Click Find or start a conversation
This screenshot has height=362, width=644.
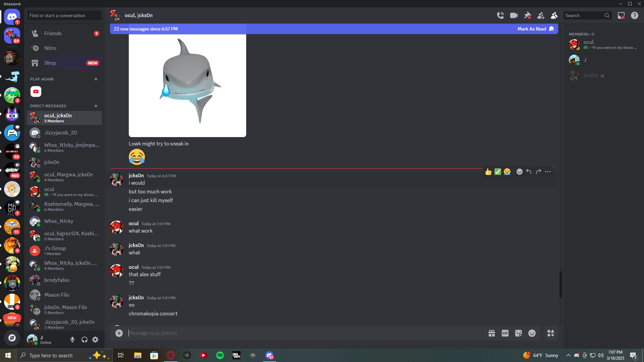coord(64,15)
